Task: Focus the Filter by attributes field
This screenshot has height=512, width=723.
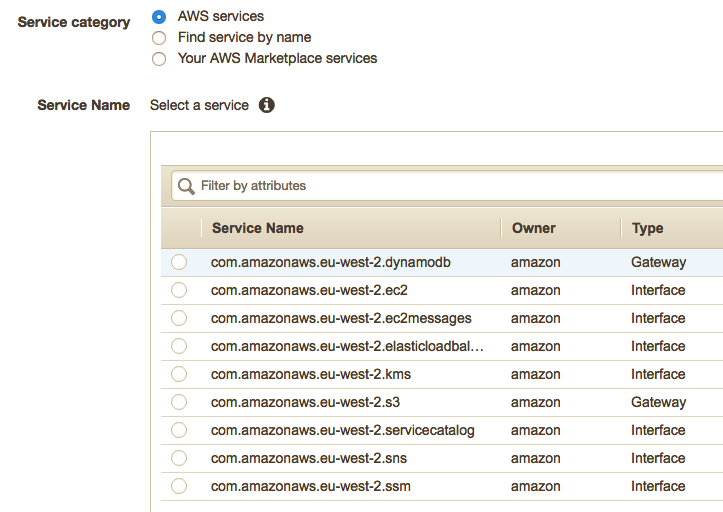Action: click(x=447, y=186)
